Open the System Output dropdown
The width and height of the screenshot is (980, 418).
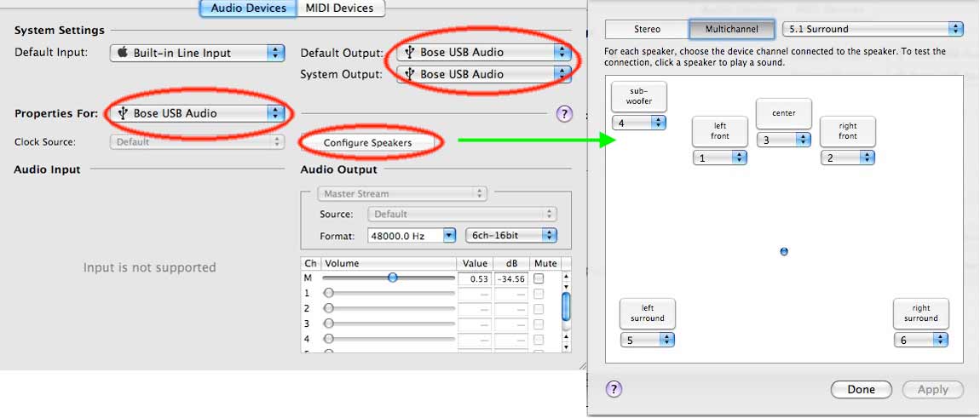click(484, 74)
